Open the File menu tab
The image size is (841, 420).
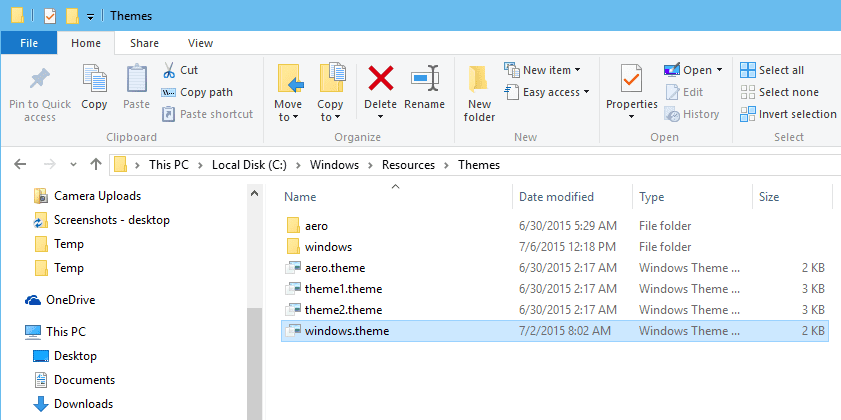click(28, 43)
